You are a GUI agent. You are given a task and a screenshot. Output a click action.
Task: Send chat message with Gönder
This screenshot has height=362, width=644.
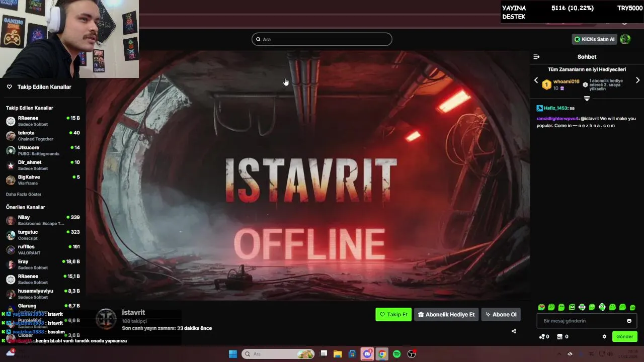coord(624,336)
